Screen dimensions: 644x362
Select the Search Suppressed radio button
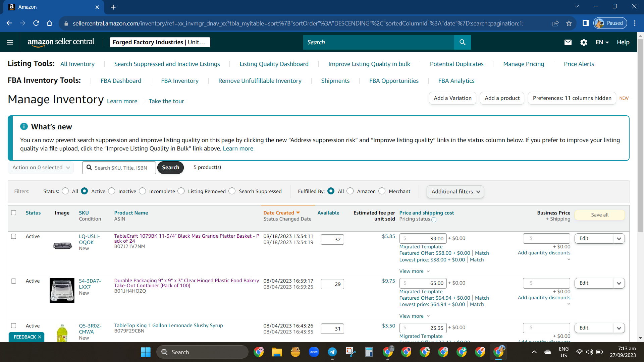pos(232,191)
